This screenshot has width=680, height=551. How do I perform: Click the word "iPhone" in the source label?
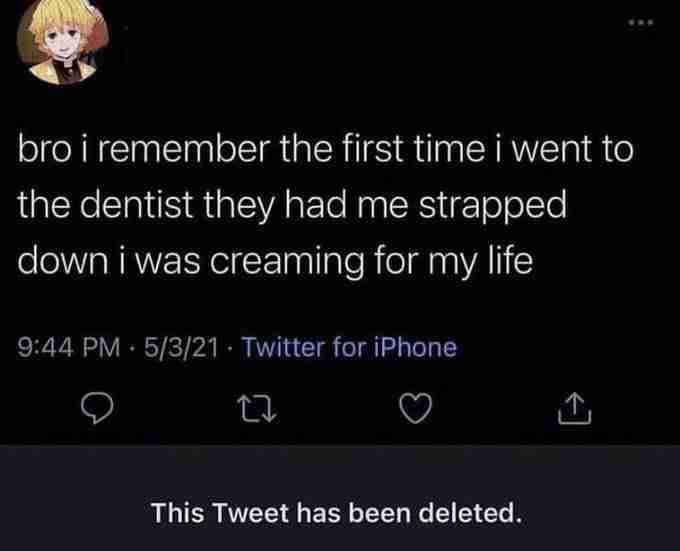(419, 348)
